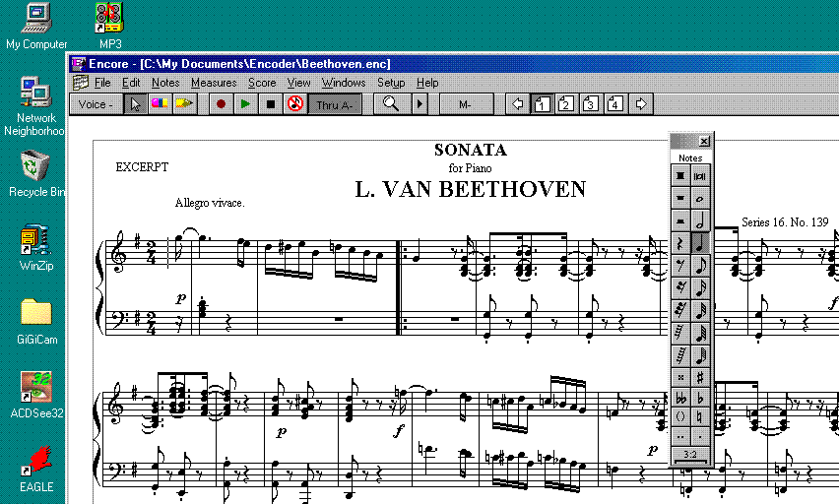Select the double whole note (breve)
This screenshot has width=839, height=504.
click(700, 176)
